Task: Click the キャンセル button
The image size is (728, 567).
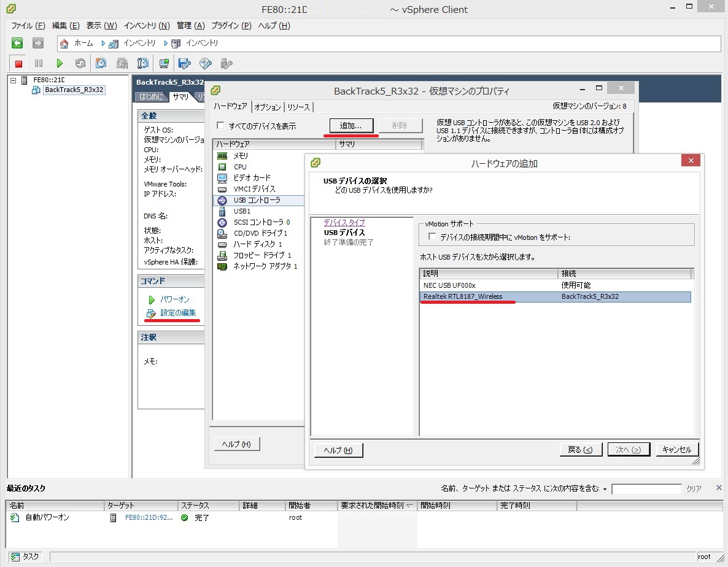Action: click(677, 450)
